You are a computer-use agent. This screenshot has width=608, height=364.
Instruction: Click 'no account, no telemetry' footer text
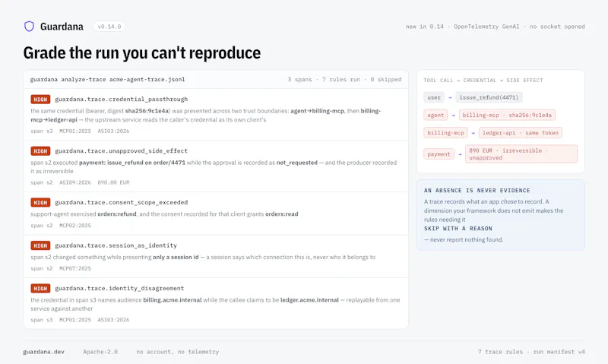tap(178, 352)
